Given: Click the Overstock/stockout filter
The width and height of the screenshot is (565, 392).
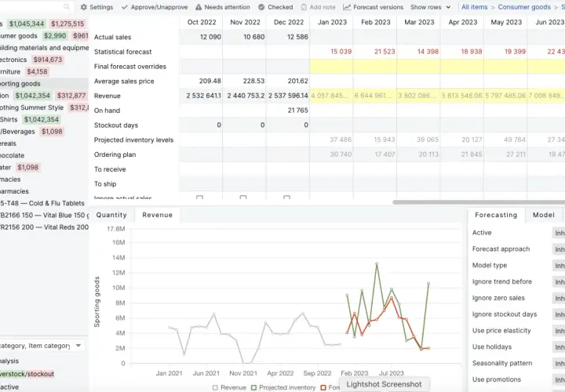Looking at the screenshot, I should click(x=27, y=374).
